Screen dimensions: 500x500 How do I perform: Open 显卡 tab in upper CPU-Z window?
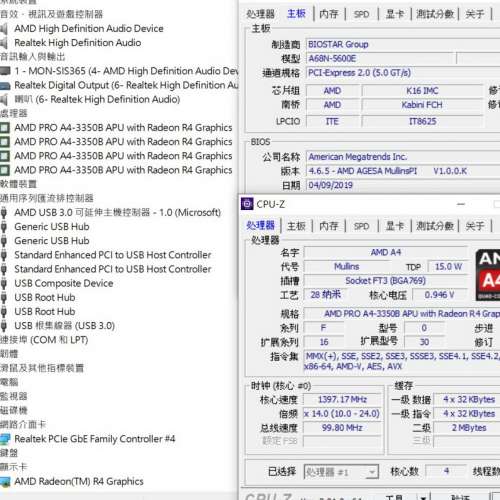395,14
